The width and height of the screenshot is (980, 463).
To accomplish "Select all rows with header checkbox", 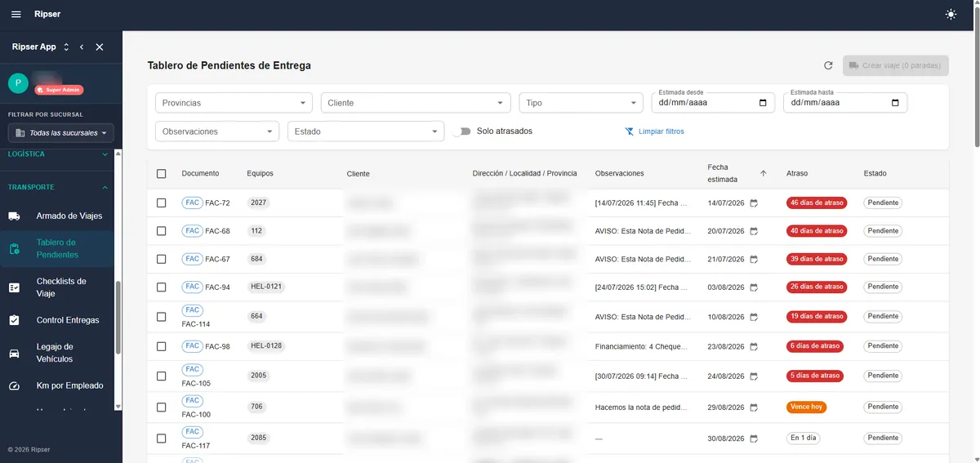I will [161, 173].
